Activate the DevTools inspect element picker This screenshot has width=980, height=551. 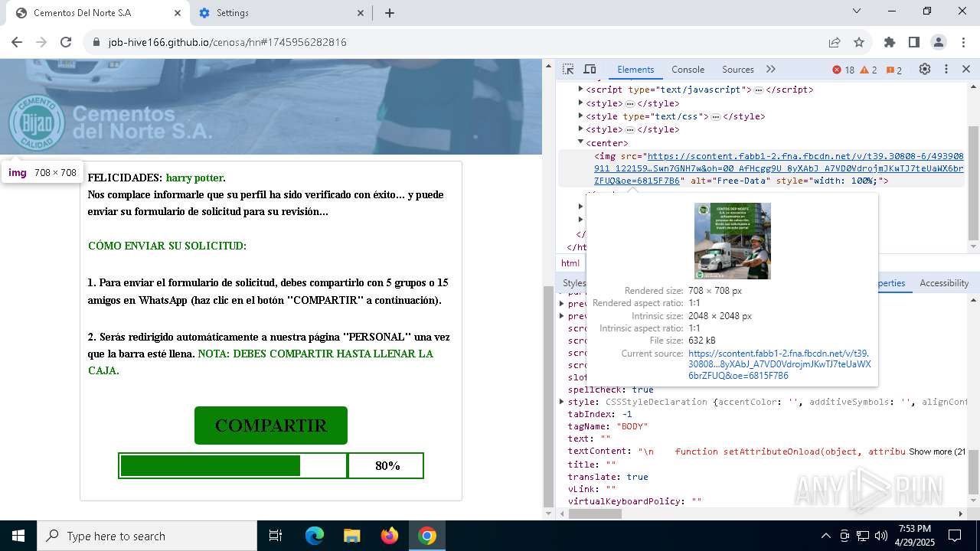tap(568, 70)
